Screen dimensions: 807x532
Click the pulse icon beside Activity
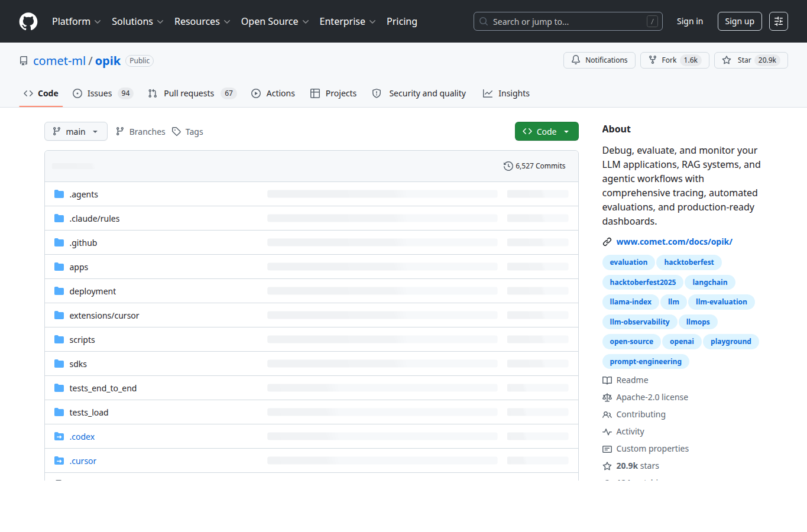click(x=607, y=432)
